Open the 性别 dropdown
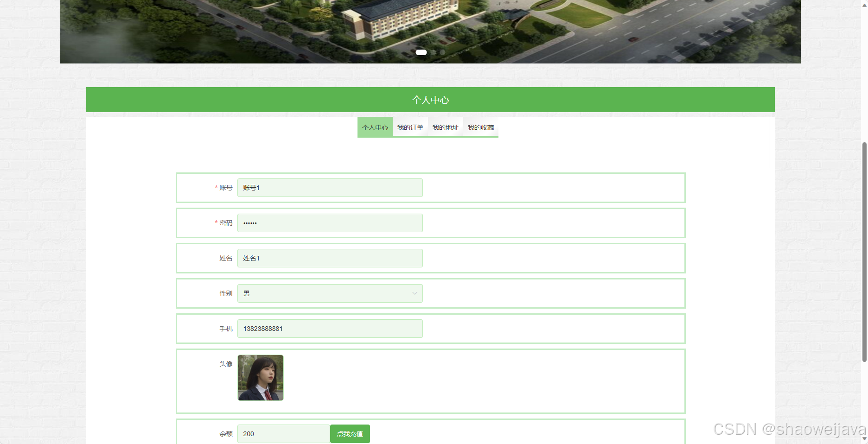868x444 pixels. tap(330, 293)
